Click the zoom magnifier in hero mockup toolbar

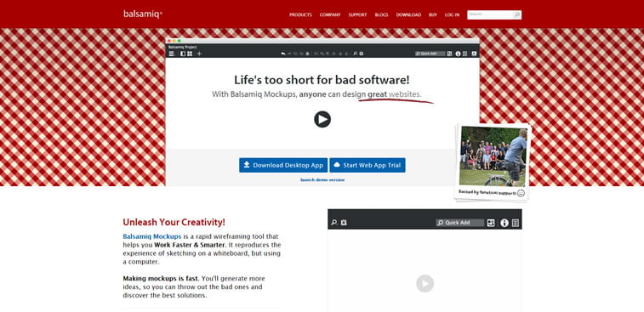point(356,54)
